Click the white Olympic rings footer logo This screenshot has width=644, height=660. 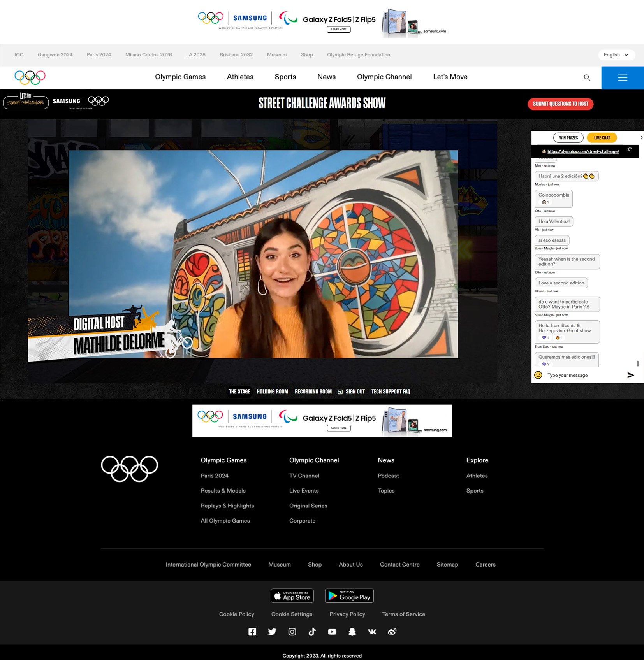(129, 469)
